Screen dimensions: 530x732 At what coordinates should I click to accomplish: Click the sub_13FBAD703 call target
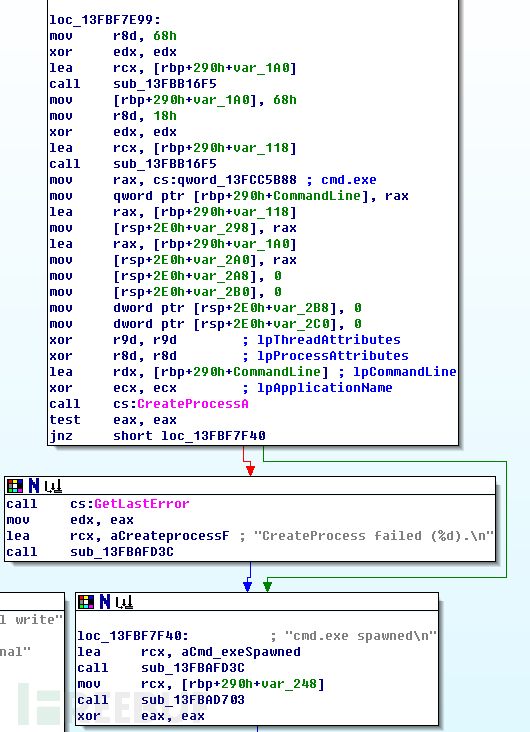point(193,700)
